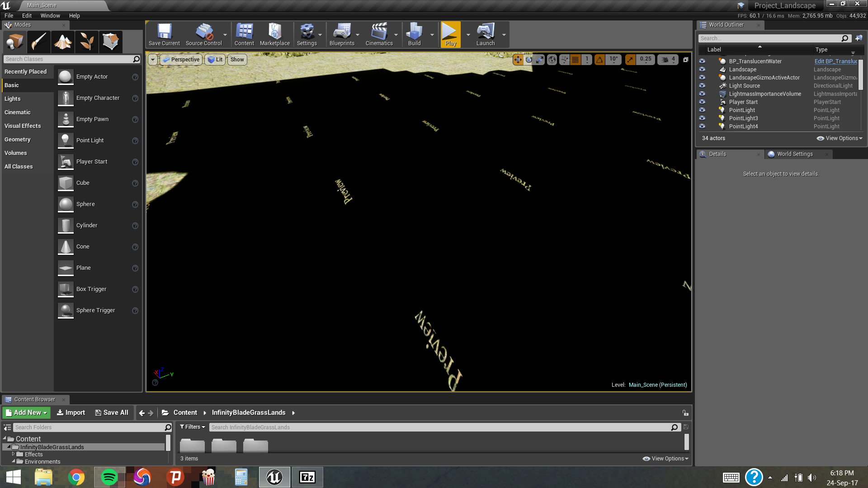This screenshot has width=868, height=488.
Task: Open the Perspective viewport dropdown
Action: [181, 60]
